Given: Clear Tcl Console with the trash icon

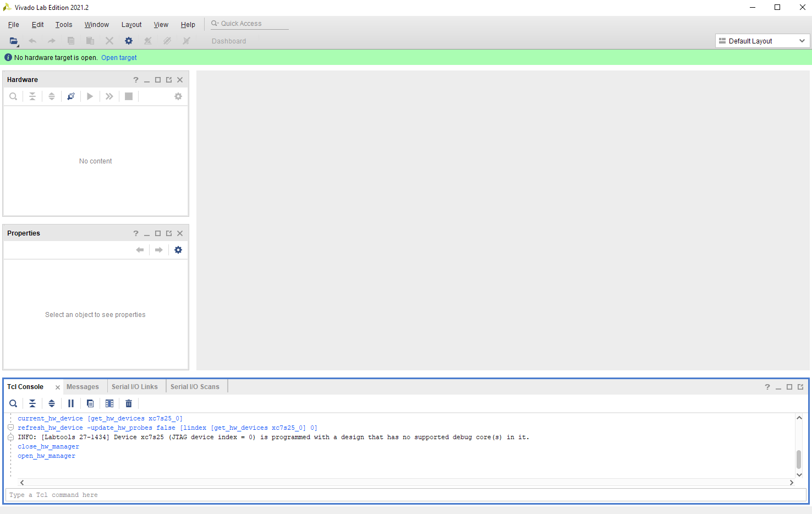Looking at the screenshot, I should pyautogui.click(x=129, y=403).
